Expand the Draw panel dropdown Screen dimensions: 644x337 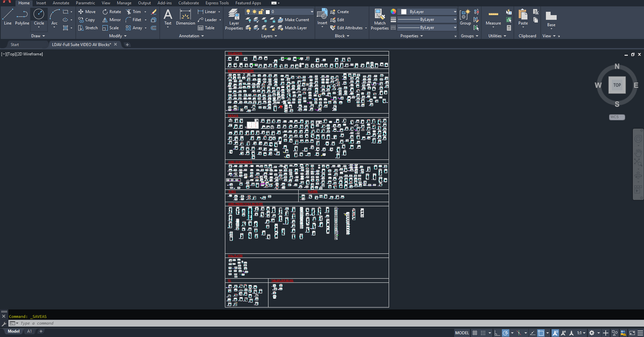(38, 36)
